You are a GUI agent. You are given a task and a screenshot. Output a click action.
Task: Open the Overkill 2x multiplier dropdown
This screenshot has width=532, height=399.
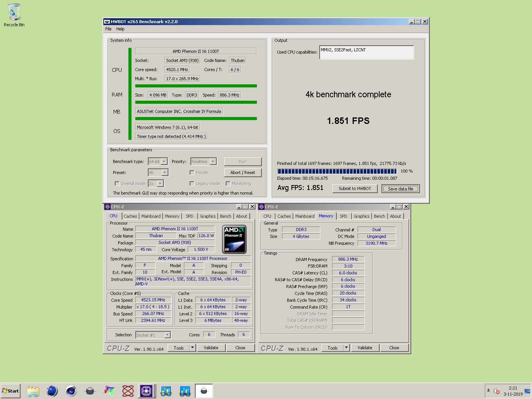coord(155,184)
